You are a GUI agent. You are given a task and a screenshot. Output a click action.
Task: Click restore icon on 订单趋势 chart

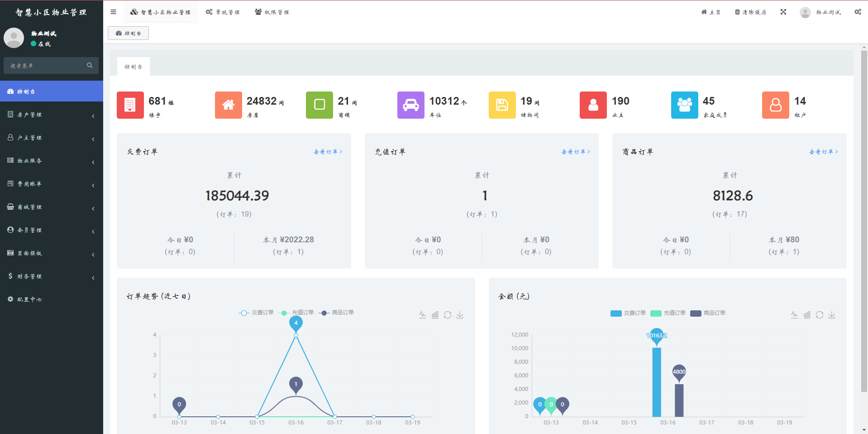pos(448,315)
